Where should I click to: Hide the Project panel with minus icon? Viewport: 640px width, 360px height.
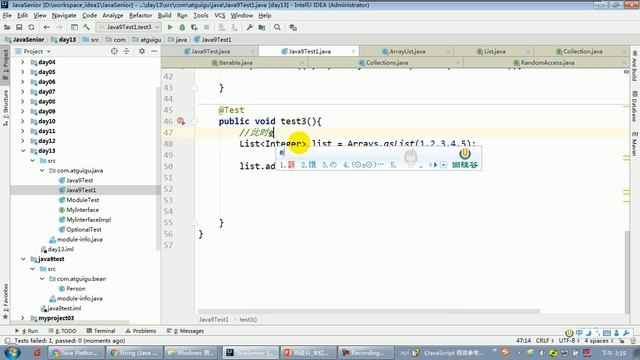pos(154,51)
